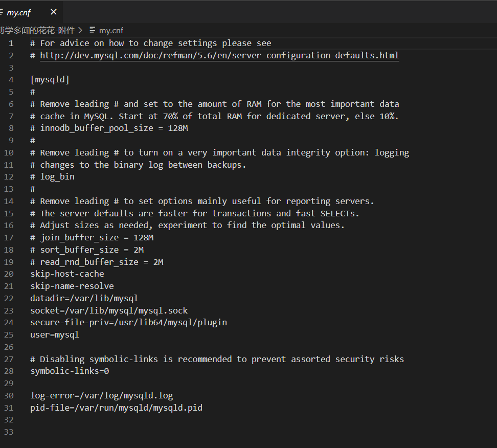497x448 pixels.
Task: Place cursor on the socket path line
Action: pyautogui.click(x=109, y=310)
